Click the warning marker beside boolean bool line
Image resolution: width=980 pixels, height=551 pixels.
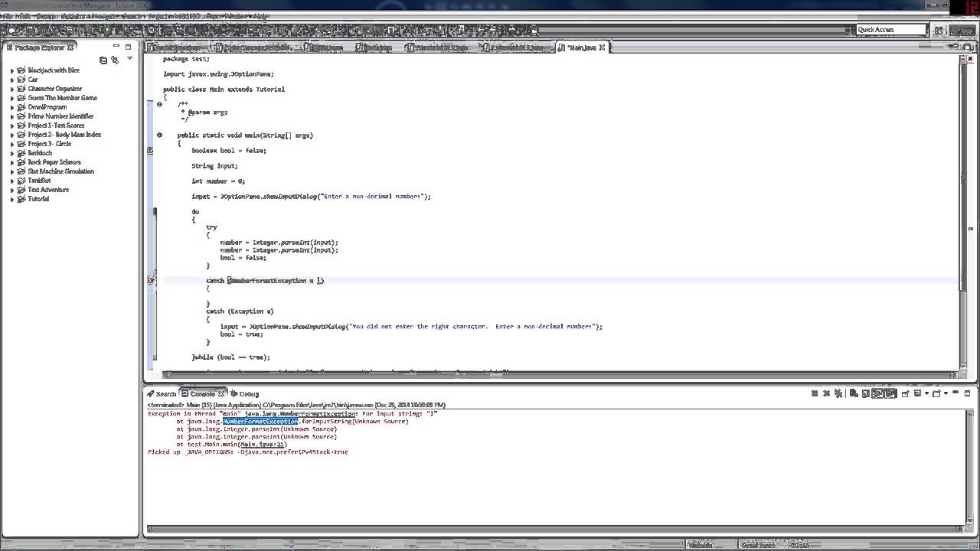[151, 150]
